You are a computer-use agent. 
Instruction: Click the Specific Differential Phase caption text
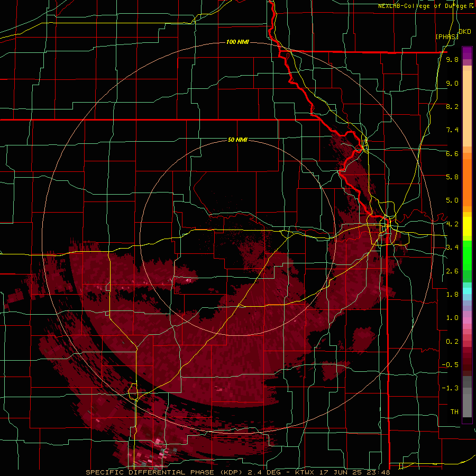coord(238,472)
